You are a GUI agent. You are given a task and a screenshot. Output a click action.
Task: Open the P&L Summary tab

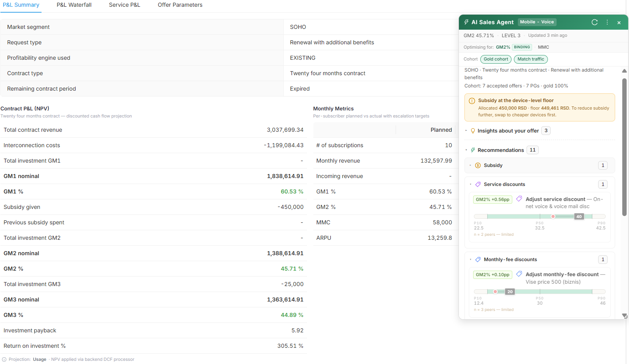click(x=21, y=5)
